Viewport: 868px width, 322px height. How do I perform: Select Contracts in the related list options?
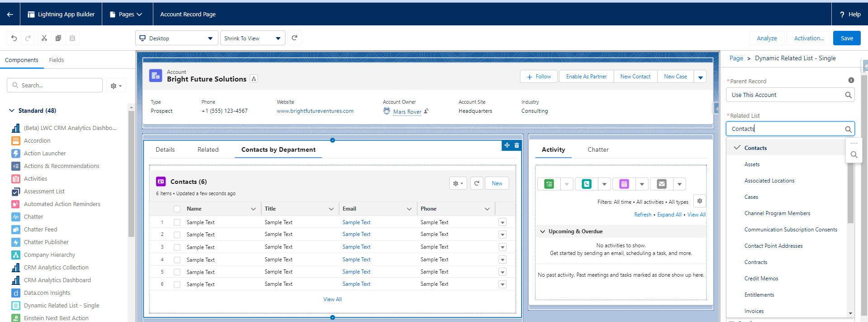pos(756,262)
